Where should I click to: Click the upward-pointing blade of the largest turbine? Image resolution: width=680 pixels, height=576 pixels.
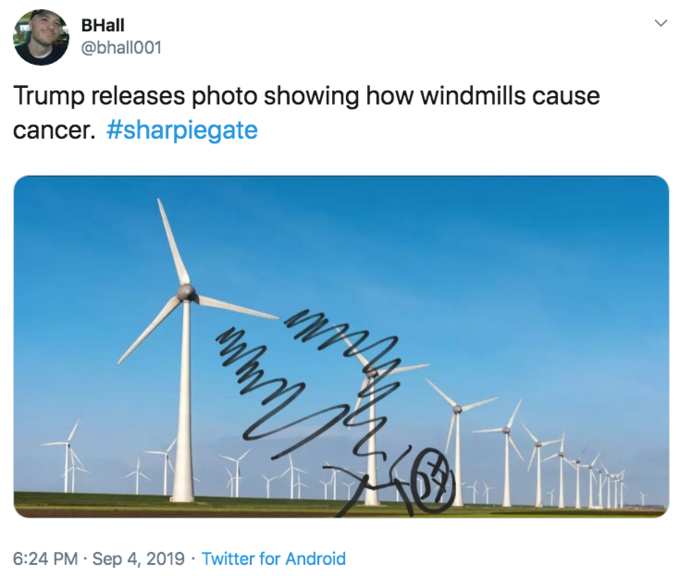(173, 242)
